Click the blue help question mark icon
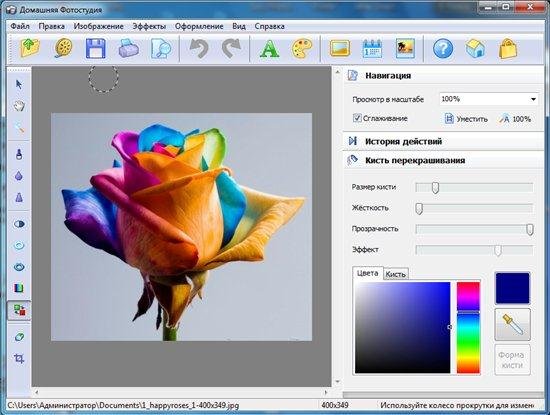Viewport: 550px width, 415px height. (x=443, y=48)
